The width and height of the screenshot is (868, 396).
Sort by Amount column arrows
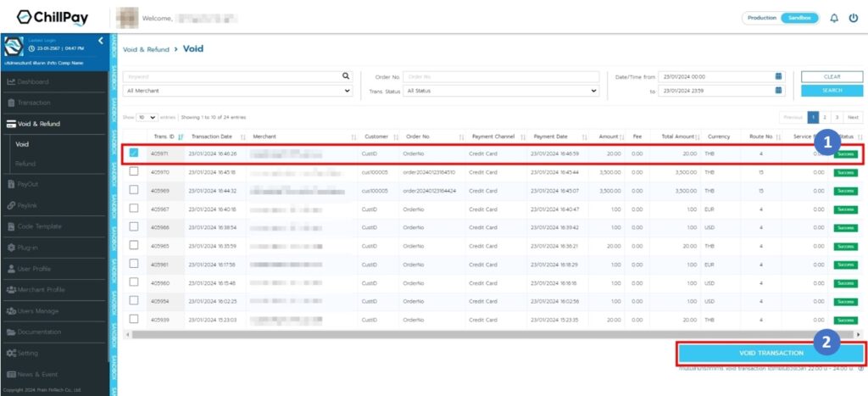coord(622,137)
